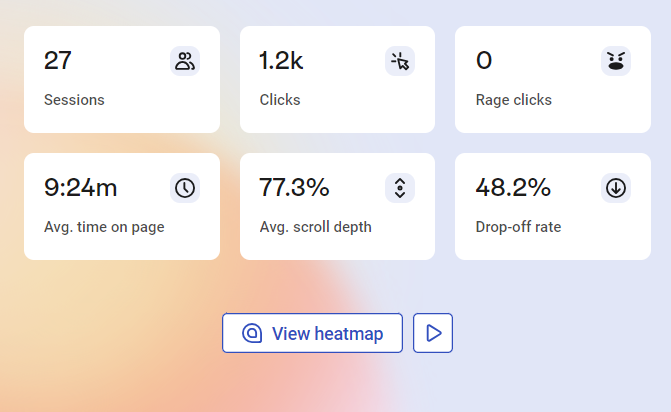Select the Drop-off rate card

coord(553,207)
